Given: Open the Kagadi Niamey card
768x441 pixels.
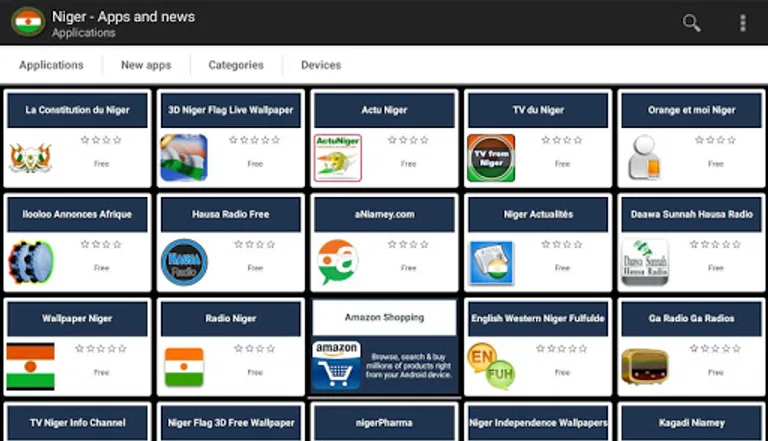Looking at the screenshot, I should (x=692, y=422).
